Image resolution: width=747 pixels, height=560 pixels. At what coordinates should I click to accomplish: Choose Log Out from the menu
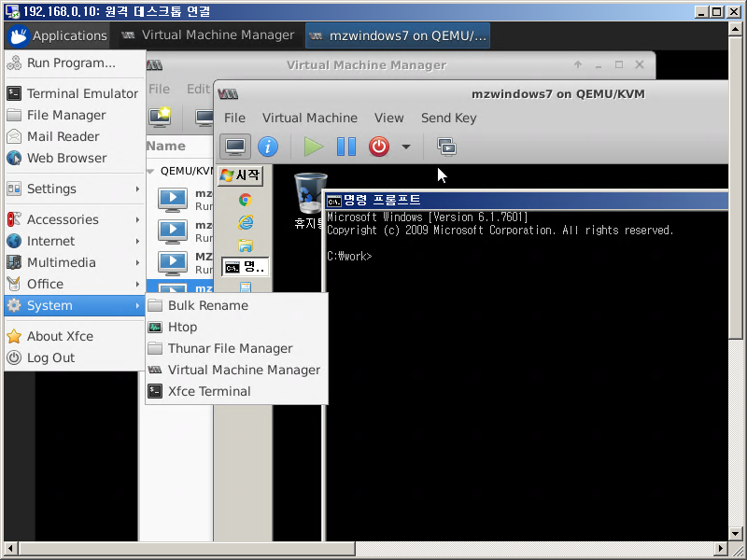tap(75, 357)
